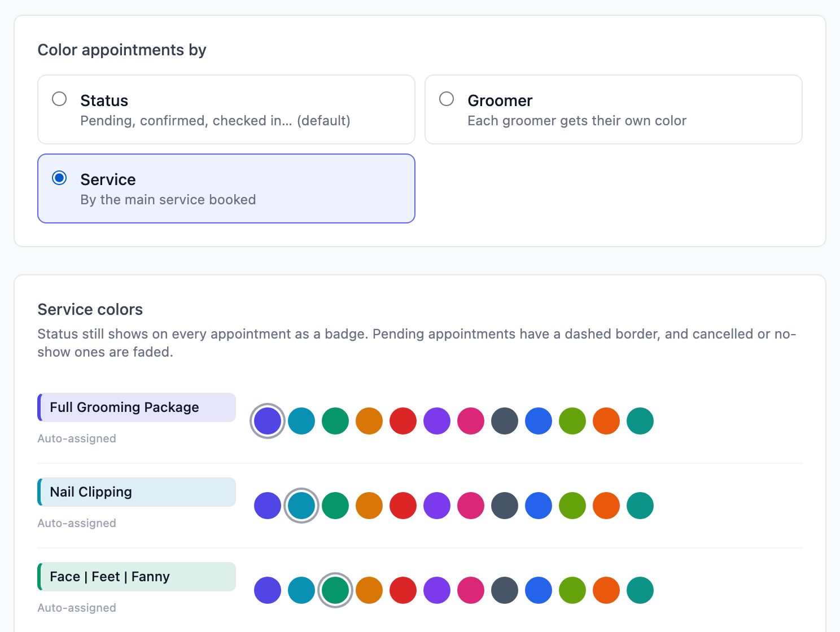
Task: Set Face | Feet | Fanny to cyan
Action: pyautogui.click(x=301, y=590)
